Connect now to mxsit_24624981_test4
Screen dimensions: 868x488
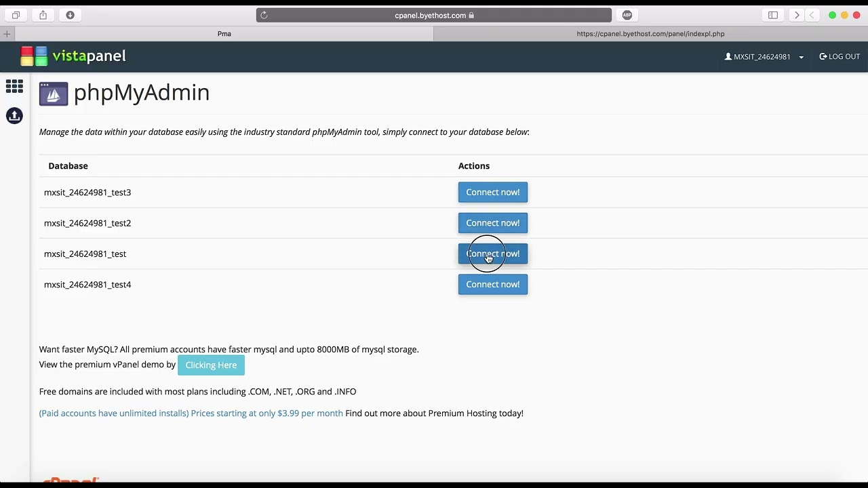point(493,285)
